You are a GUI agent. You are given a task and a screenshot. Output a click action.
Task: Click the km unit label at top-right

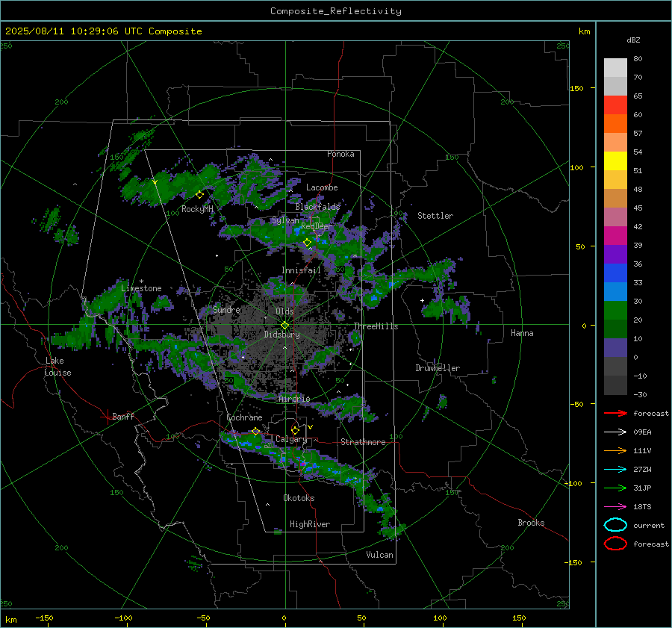pos(584,31)
